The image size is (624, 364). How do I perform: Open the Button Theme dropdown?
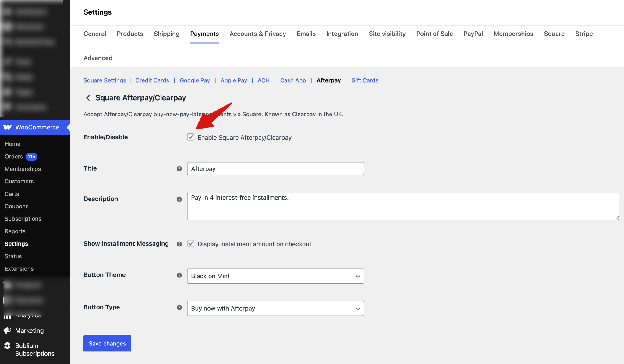click(275, 276)
